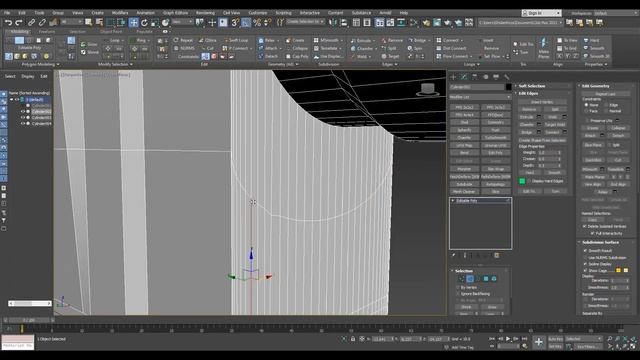Open the Modifiers menu
The height and width of the screenshot is (360, 640).
(120, 13)
